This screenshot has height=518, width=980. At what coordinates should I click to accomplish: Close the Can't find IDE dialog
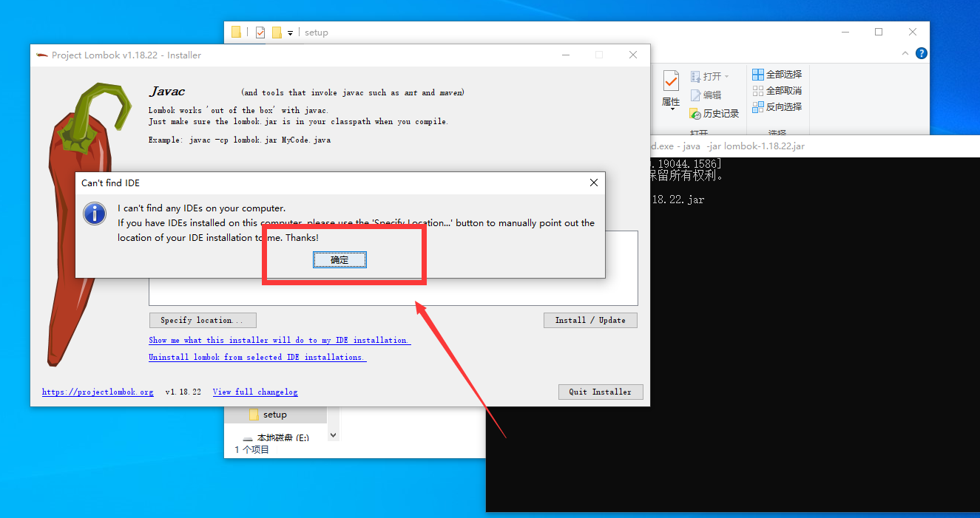click(x=594, y=183)
